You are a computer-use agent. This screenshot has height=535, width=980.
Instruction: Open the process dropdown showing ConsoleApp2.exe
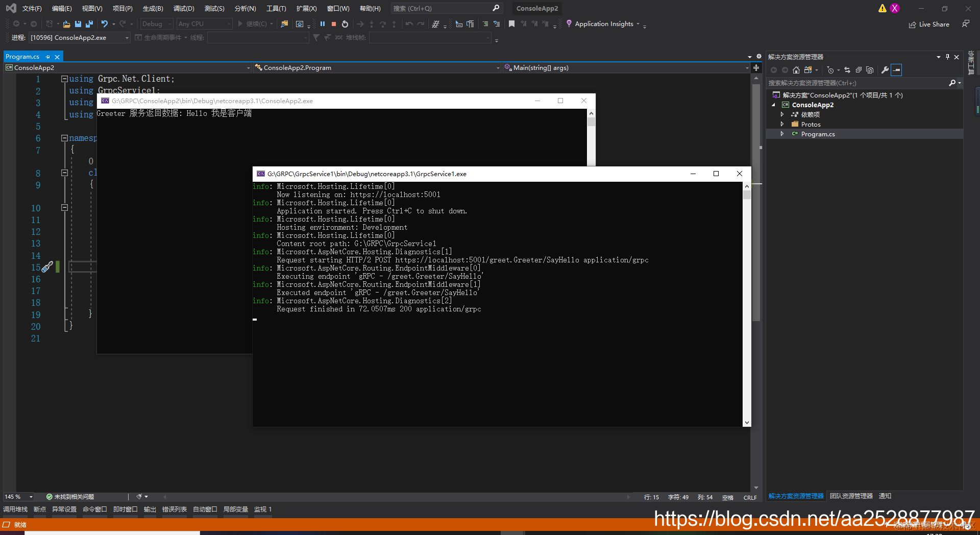pos(80,37)
